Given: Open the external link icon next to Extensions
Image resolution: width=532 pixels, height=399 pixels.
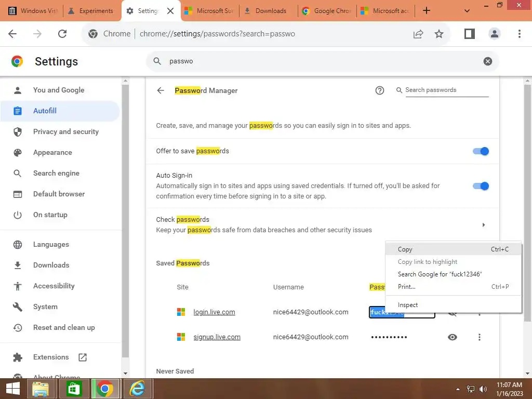Looking at the screenshot, I should pos(83,357).
